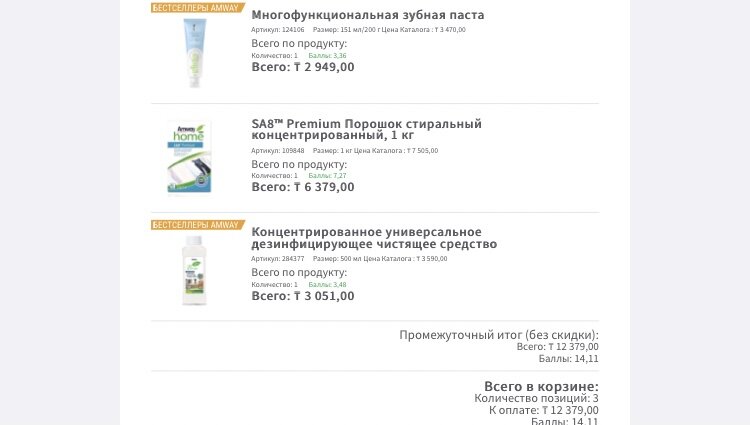This screenshot has height=425, width=750.
Task: Click the SA8 Premium powder box image
Action: [189, 158]
